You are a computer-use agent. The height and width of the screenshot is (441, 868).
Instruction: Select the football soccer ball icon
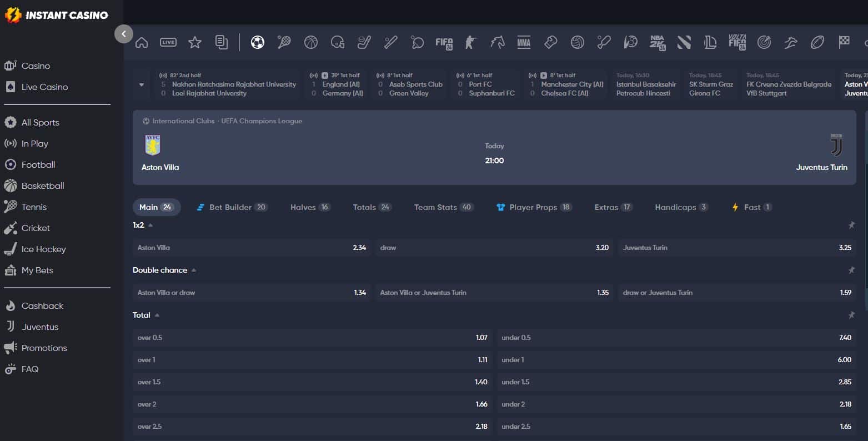[258, 42]
